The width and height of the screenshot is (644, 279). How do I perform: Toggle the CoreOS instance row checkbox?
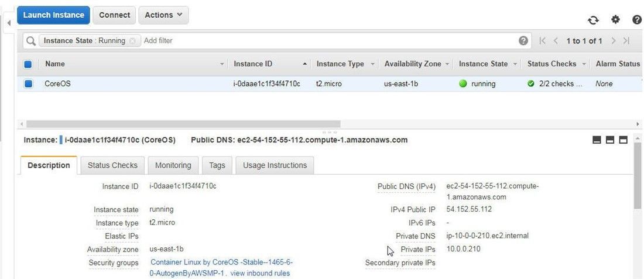point(28,84)
